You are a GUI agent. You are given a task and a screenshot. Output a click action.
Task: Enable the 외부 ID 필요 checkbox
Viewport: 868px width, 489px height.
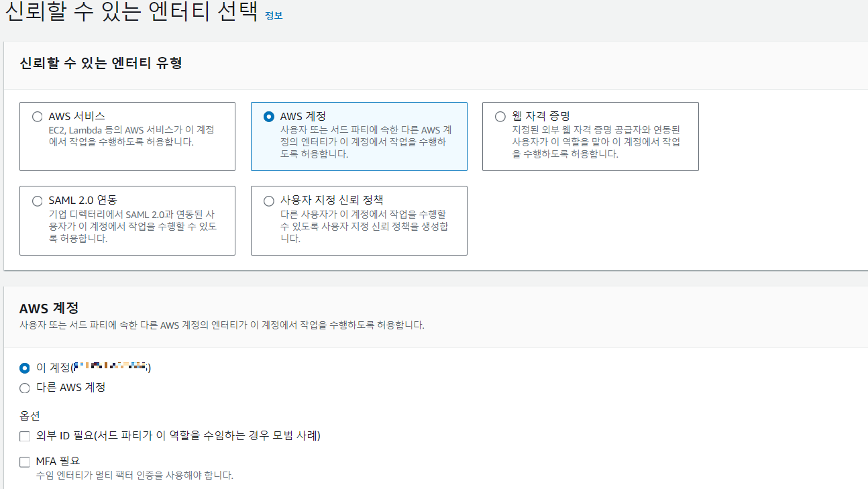click(25, 436)
